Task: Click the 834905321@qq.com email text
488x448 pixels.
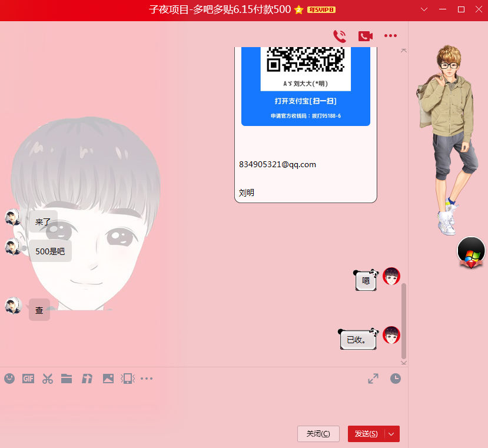Action: [277, 164]
